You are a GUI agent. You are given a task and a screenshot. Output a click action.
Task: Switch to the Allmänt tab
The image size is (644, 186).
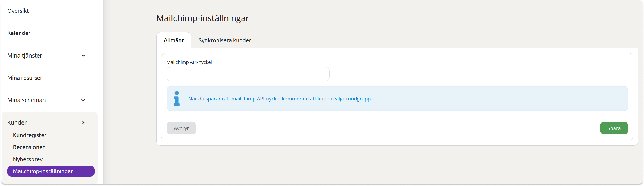174,40
